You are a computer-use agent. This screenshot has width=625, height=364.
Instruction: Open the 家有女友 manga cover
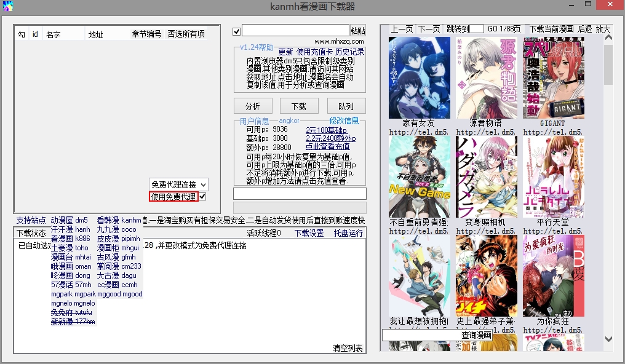pos(420,77)
